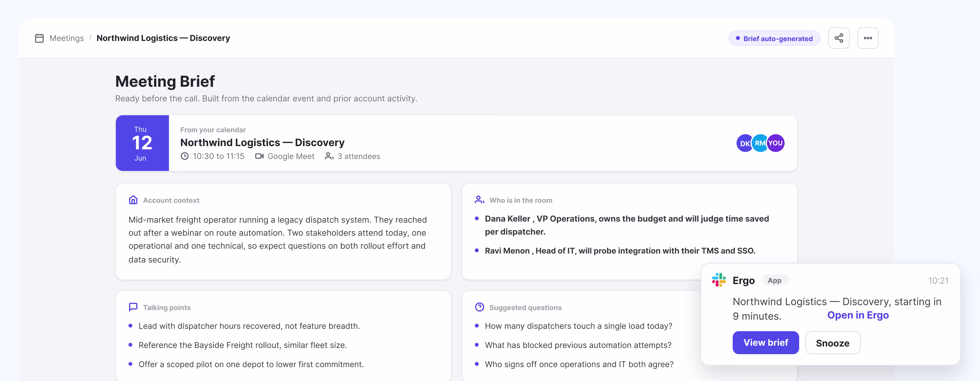
Task: Click the Account context paragraph about Mid-market freight operator
Action: (278, 240)
